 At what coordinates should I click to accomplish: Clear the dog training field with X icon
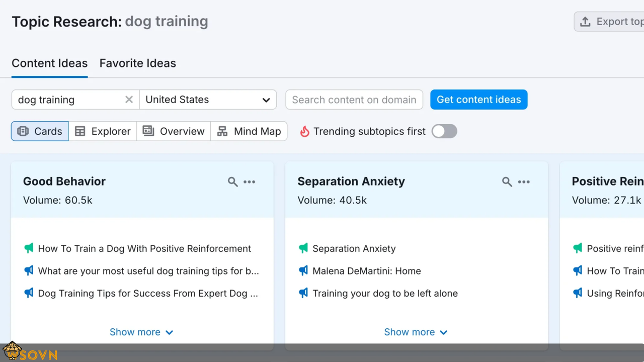129,100
